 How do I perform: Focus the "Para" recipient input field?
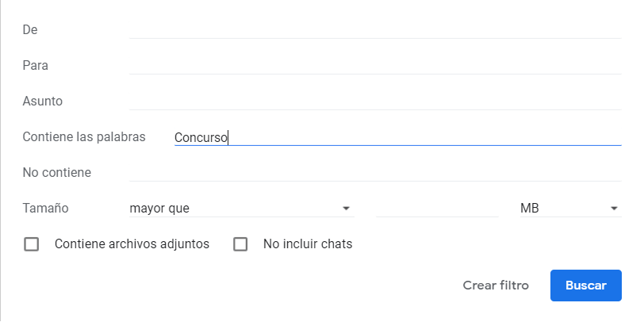coord(375,65)
